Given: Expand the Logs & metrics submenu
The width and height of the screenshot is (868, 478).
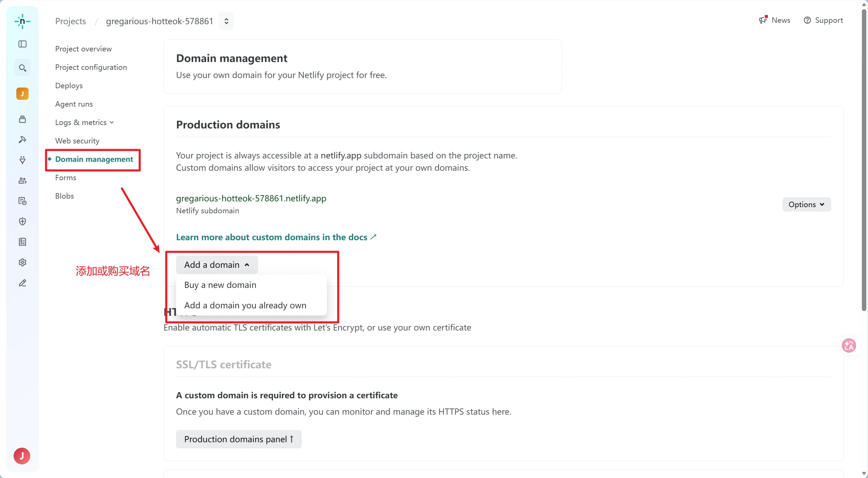Looking at the screenshot, I should pos(84,122).
